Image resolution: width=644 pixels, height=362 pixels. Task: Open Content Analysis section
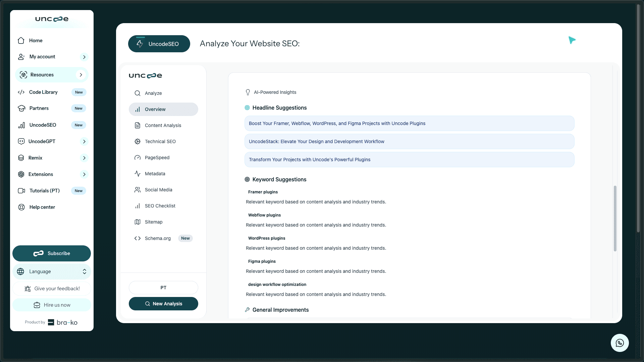pos(163,125)
